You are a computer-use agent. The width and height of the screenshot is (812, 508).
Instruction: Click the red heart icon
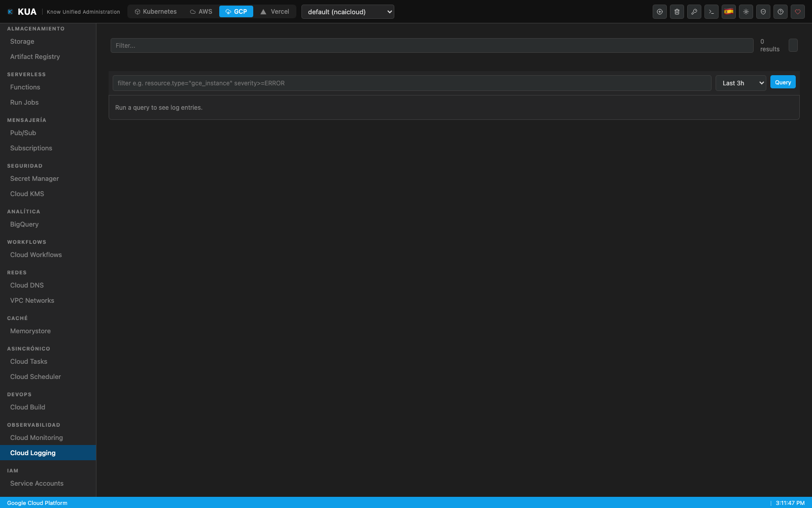(798, 12)
